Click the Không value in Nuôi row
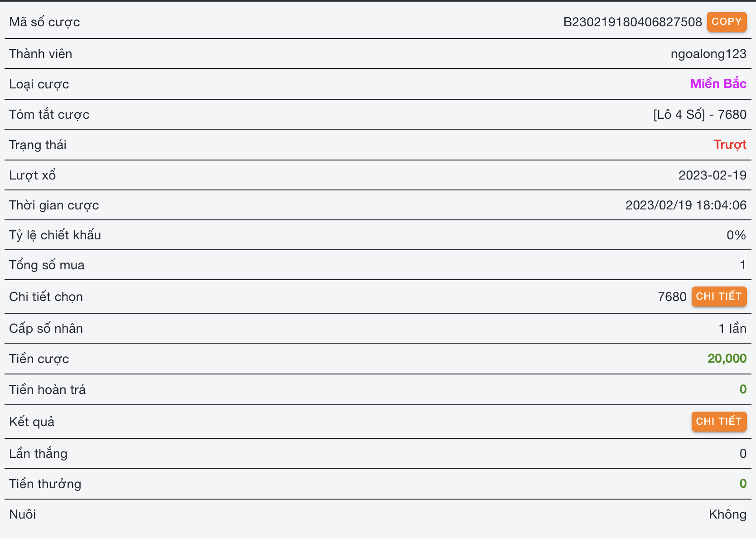The width and height of the screenshot is (756, 539). (727, 515)
